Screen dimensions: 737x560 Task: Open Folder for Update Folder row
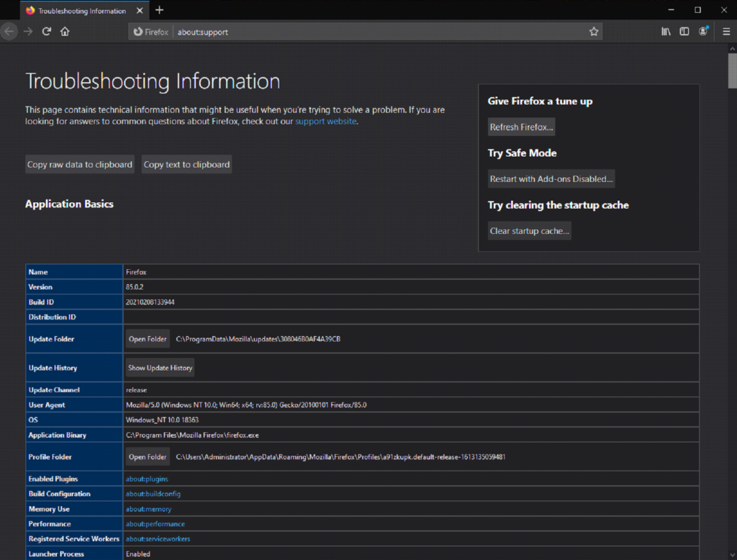coord(148,339)
